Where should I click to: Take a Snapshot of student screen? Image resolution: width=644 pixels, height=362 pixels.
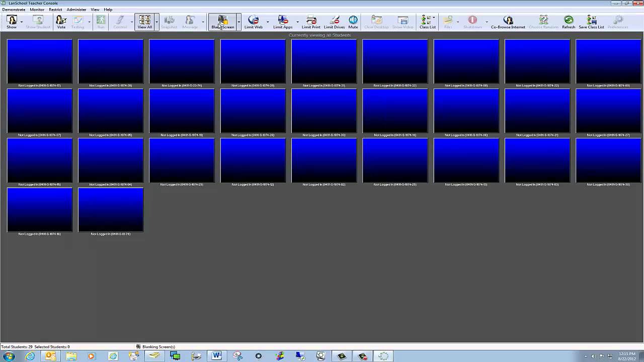click(169, 22)
